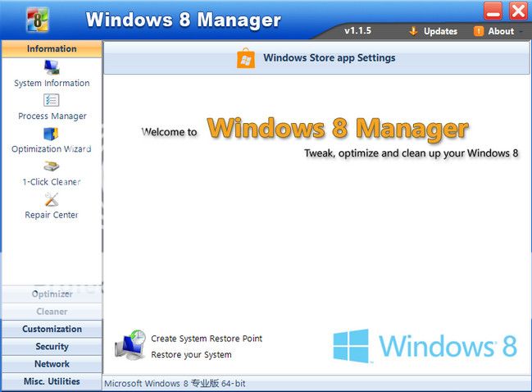The image size is (532, 392).
Task: Click the Windows 8 Manager app logo
Action: (x=38, y=20)
